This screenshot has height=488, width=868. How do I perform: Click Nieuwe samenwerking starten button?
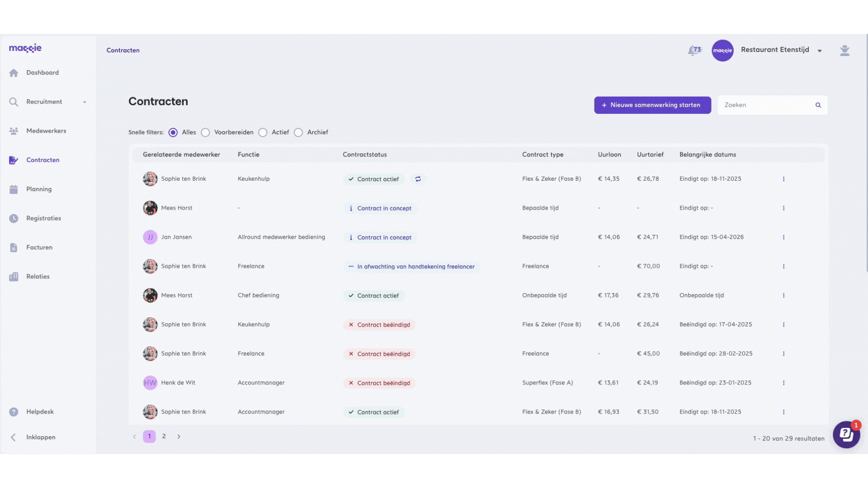tap(652, 105)
